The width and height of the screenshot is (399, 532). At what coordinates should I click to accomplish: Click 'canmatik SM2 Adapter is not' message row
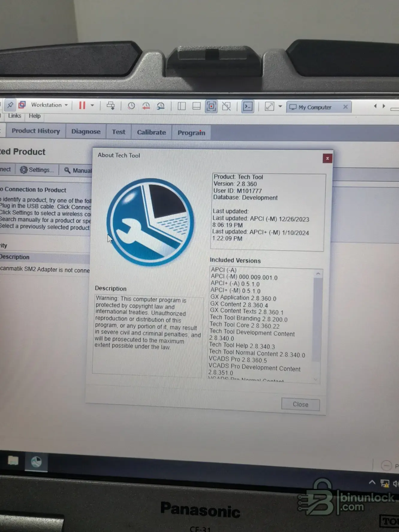click(x=45, y=269)
